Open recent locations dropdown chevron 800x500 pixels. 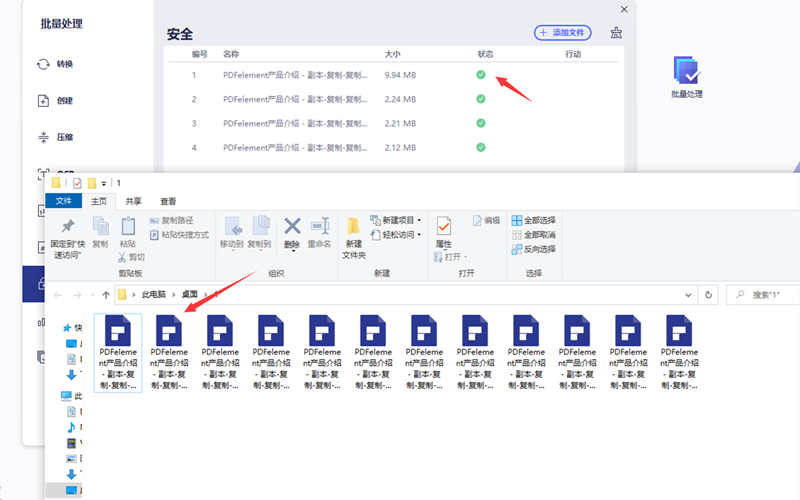pyautogui.click(x=92, y=295)
